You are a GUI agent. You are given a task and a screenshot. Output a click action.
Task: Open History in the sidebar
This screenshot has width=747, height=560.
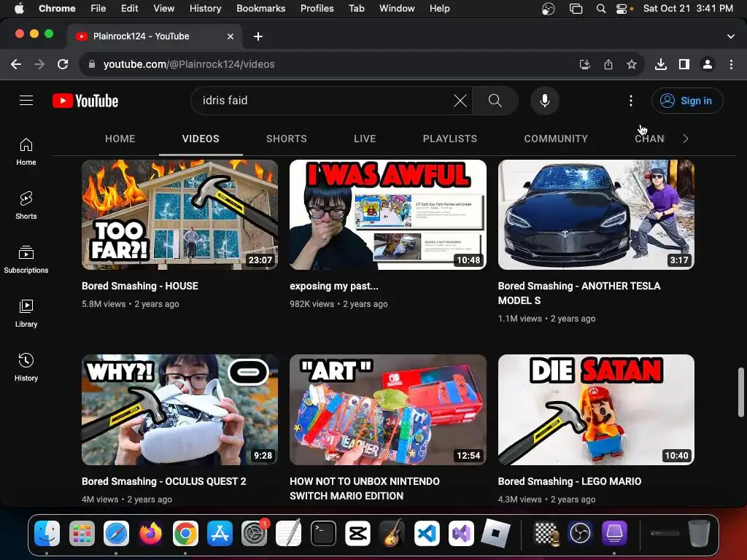(26, 367)
